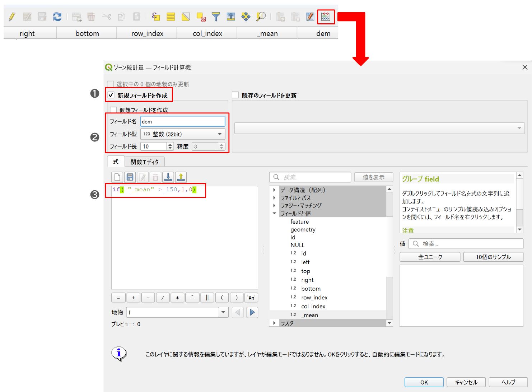
Task: Zoom map to selected rows icon
Action: (x=261, y=17)
